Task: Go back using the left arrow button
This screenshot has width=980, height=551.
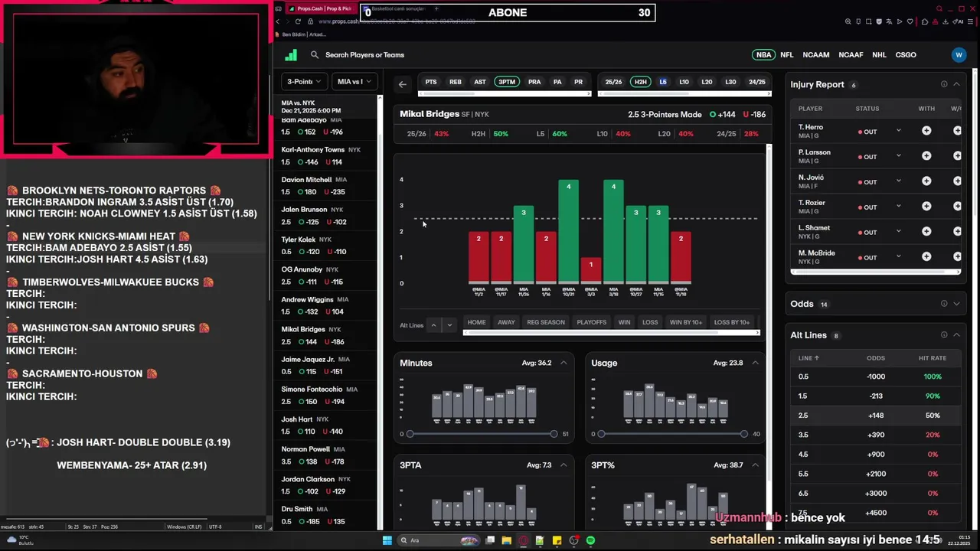Action: [x=403, y=84]
